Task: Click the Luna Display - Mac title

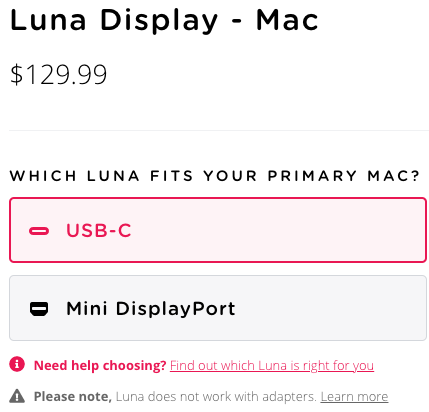Action: (x=164, y=21)
